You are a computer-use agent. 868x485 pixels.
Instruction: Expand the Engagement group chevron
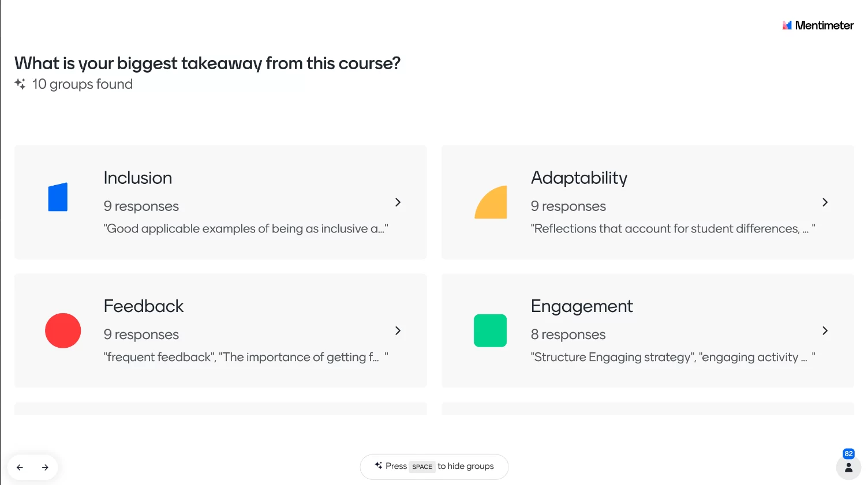pyautogui.click(x=825, y=330)
